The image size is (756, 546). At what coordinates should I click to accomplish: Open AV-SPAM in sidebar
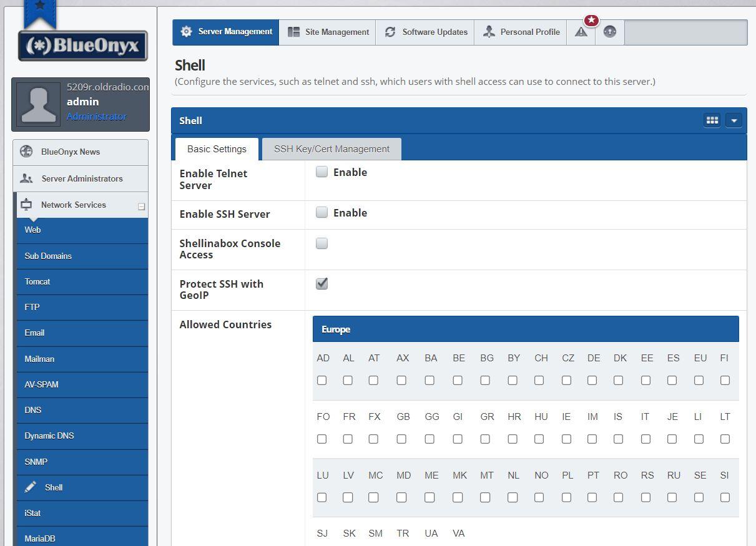82,385
